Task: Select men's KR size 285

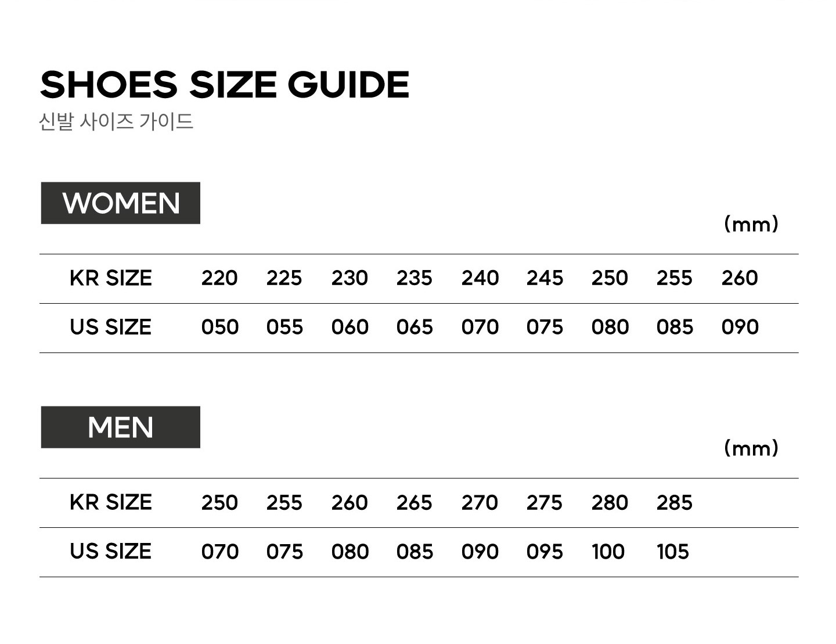Action: click(675, 502)
